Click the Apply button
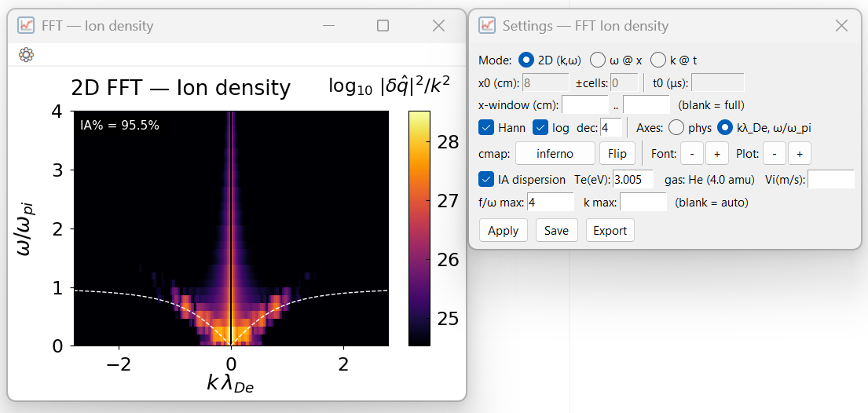 [504, 230]
